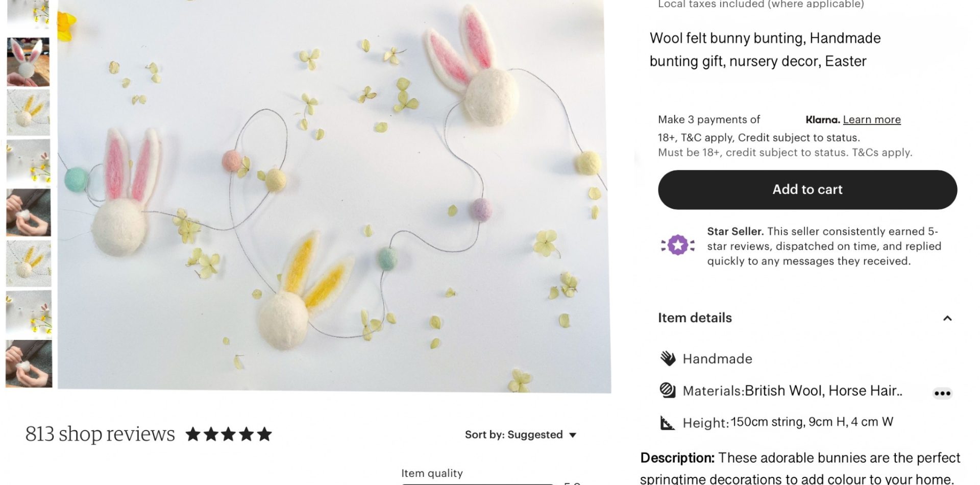Click the main bunny bunting product image

tap(334, 196)
